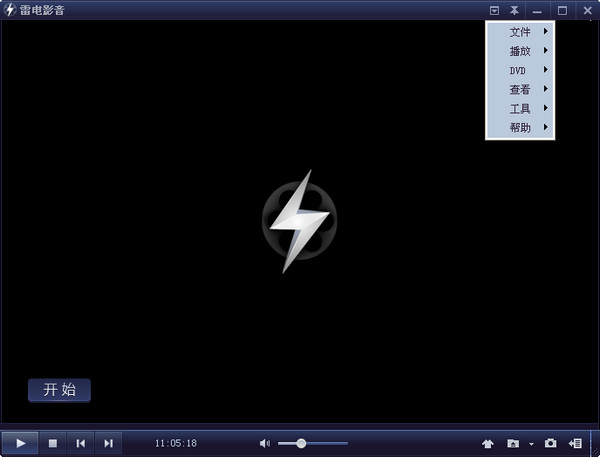Skip to the next track
This screenshot has width=600, height=457.
tap(108, 443)
